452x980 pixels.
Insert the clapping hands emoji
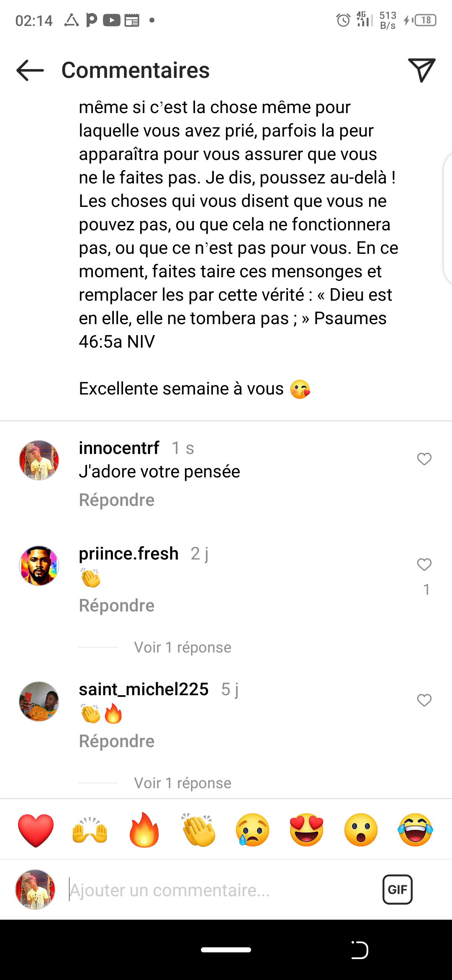(198, 830)
